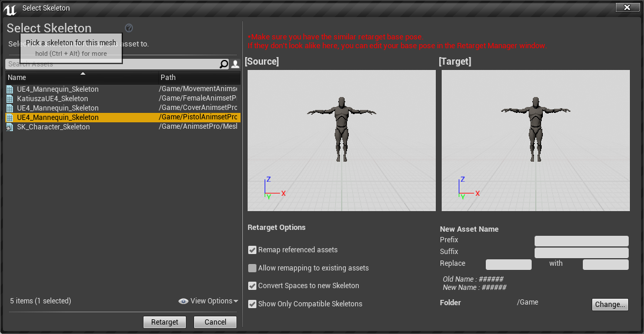
Task: Click the Change... folder button
Action: [610, 305]
